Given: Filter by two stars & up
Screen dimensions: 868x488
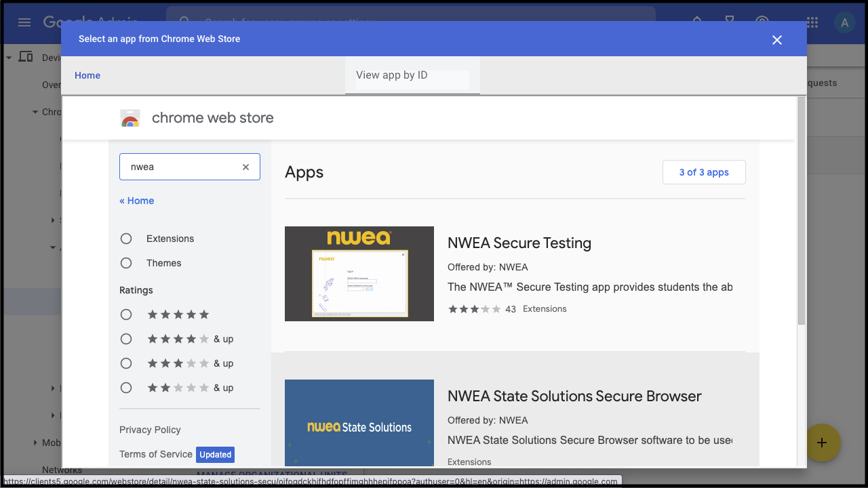Looking at the screenshot, I should [x=126, y=388].
